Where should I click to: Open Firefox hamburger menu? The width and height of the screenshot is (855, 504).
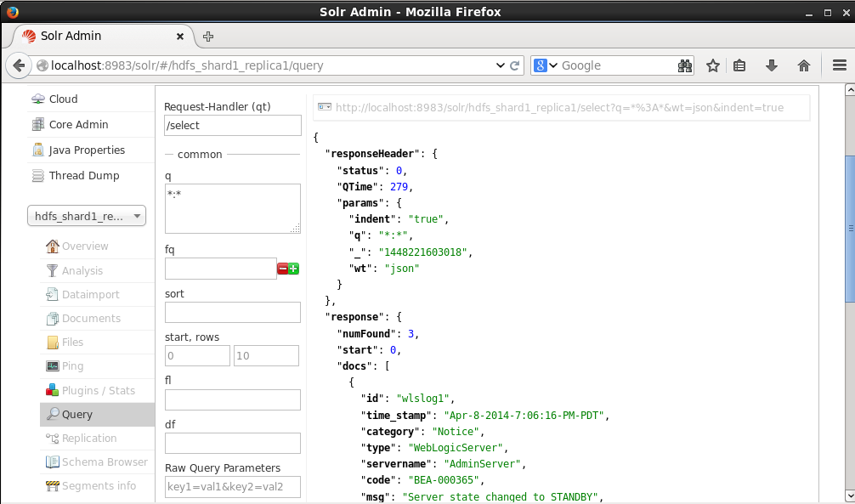839,65
